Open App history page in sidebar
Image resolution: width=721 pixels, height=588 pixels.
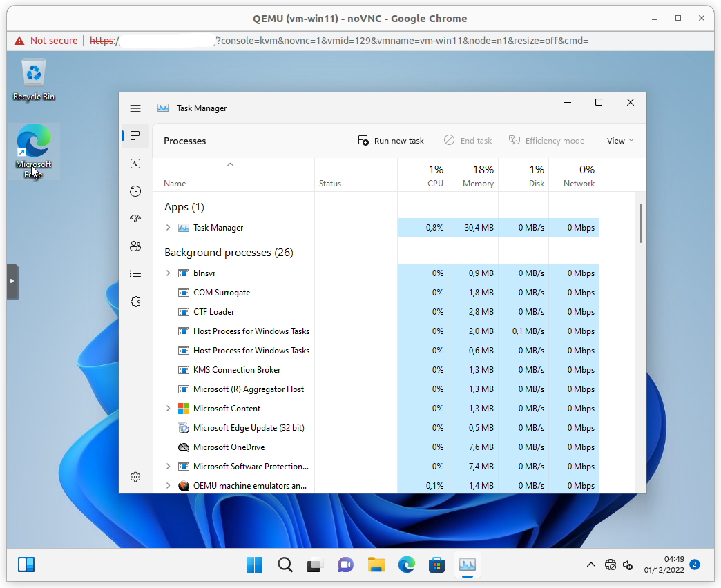click(x=135, y=191)
